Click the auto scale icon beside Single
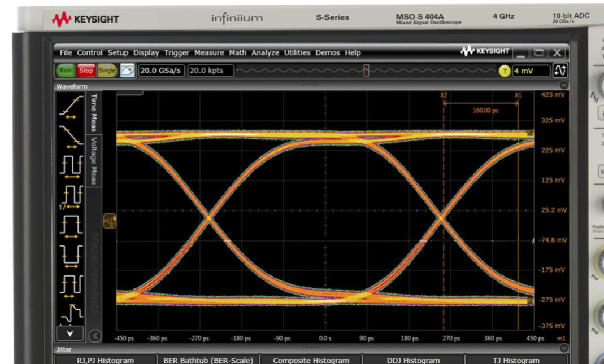Image resolution: width=604 pixels, height=364 pixels. pyautogui.click(x=127, y=71)
